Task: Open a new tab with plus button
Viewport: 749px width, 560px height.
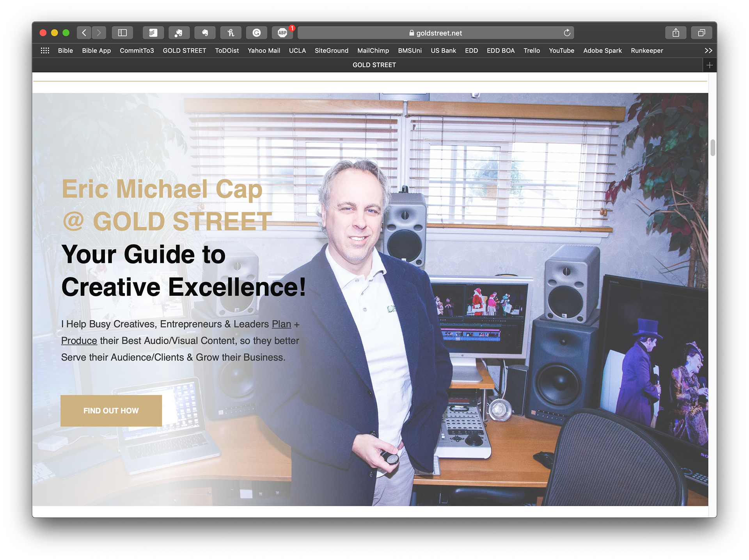Action: [710, 65]
